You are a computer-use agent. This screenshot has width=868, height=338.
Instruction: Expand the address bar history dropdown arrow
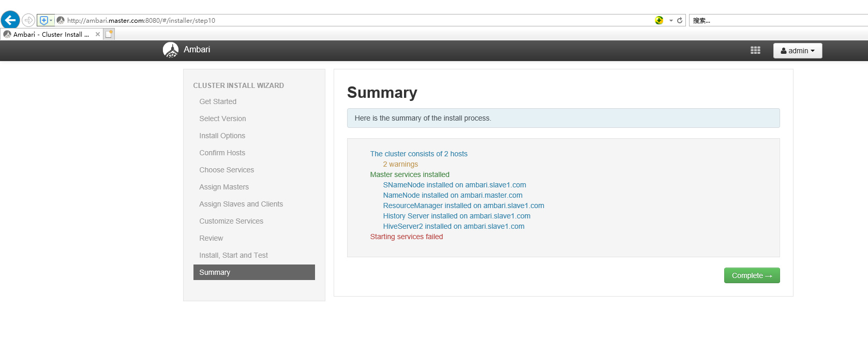click(x=671, y=21)
